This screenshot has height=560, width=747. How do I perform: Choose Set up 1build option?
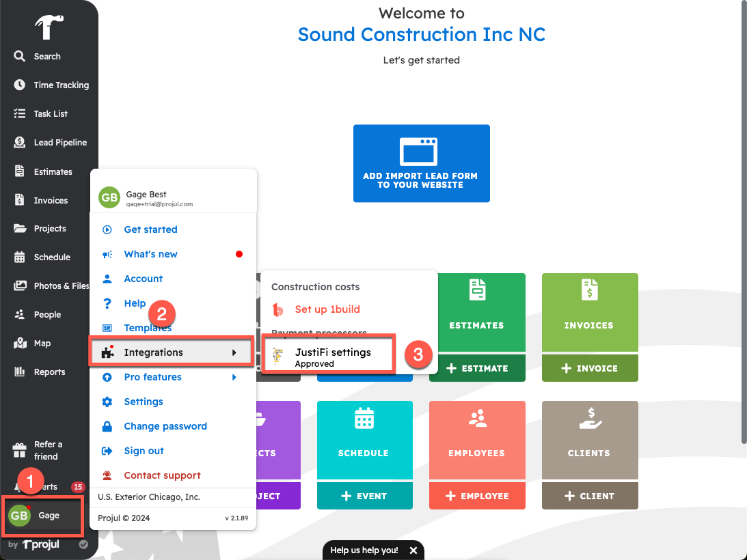[327, 309]
